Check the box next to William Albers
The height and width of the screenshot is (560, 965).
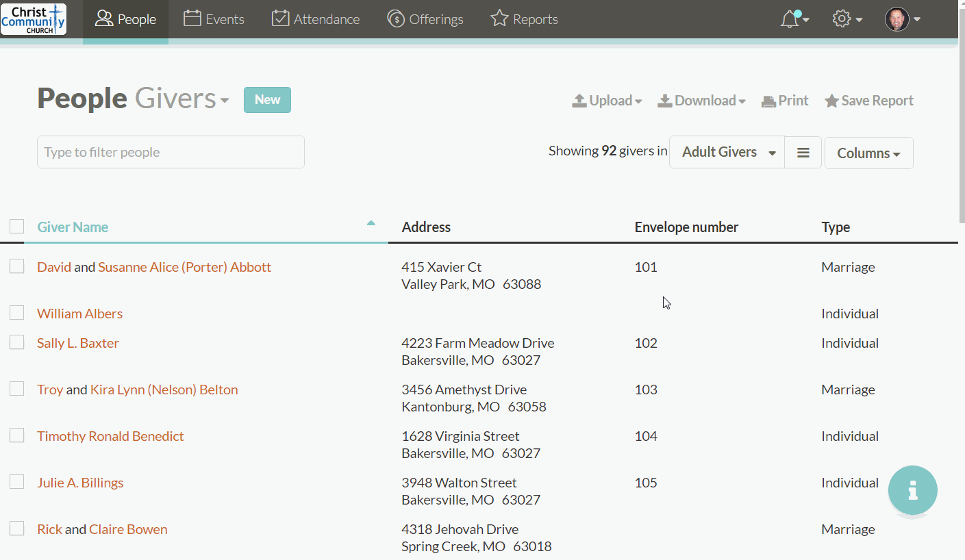(x=16, y=312)
